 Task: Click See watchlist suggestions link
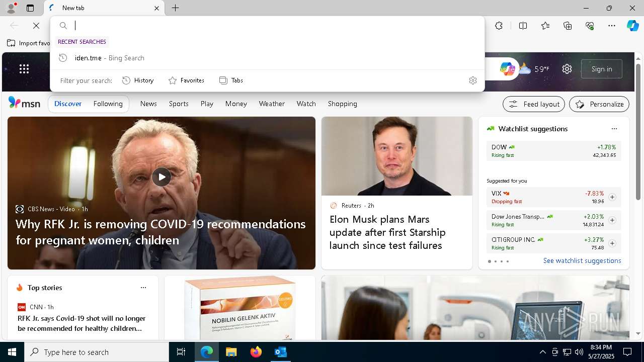pyautogui.click(x=582, y=260)
